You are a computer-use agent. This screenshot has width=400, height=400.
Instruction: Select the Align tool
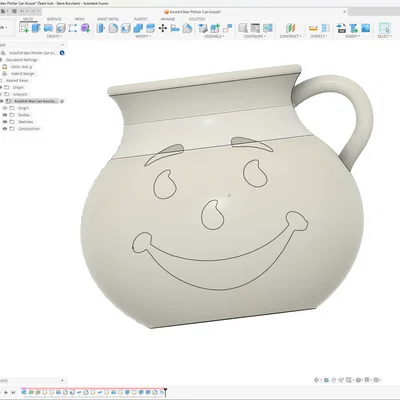[x=175, y=28]
